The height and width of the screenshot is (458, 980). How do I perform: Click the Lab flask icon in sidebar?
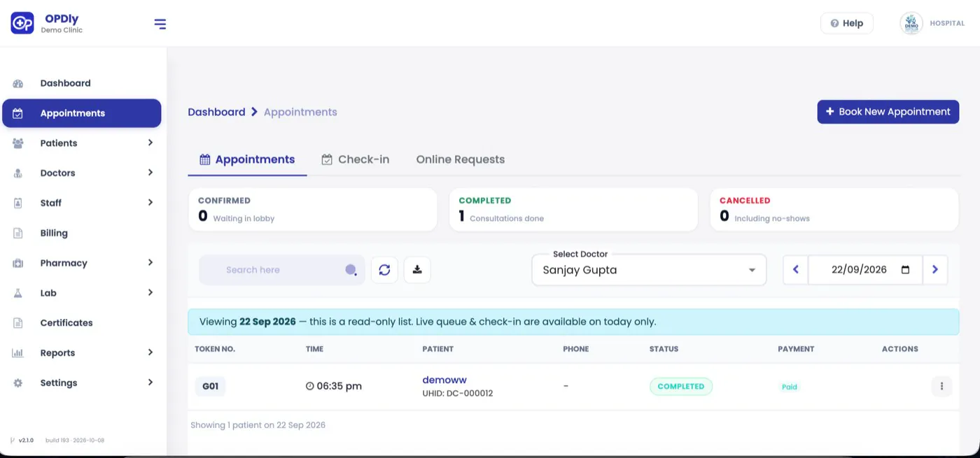click(x=18, y=293)
